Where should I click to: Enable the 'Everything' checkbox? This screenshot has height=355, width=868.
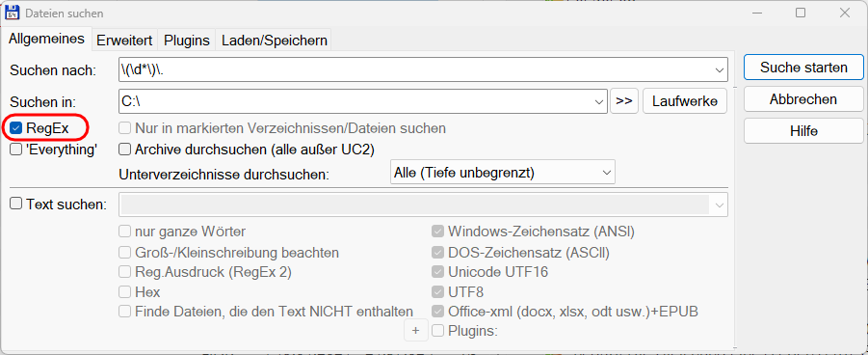point(16,149)
